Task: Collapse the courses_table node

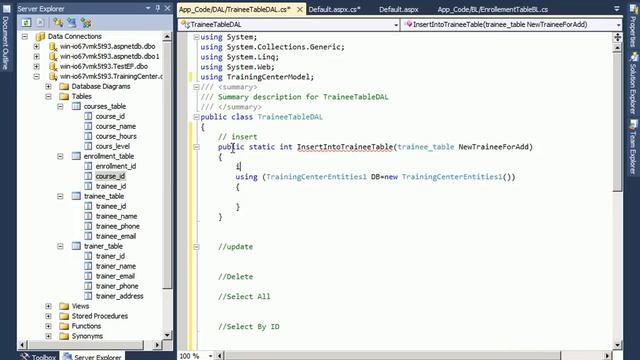Action: pos(60,106)
